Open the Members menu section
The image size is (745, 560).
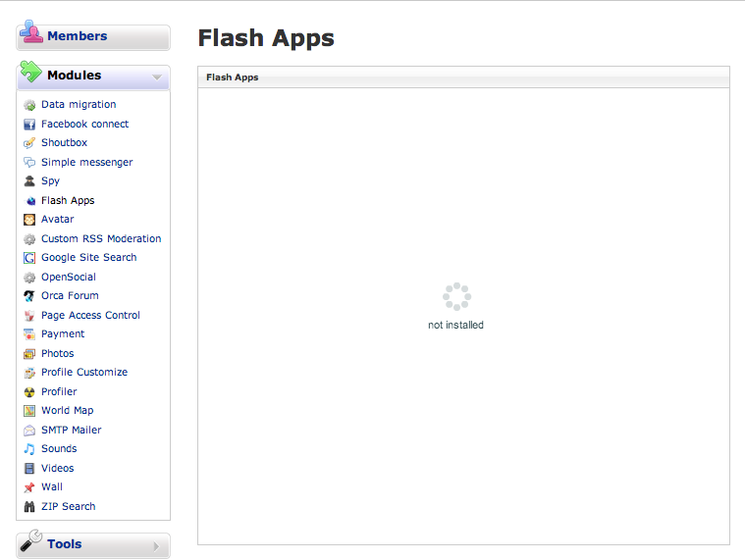point(77,36)
